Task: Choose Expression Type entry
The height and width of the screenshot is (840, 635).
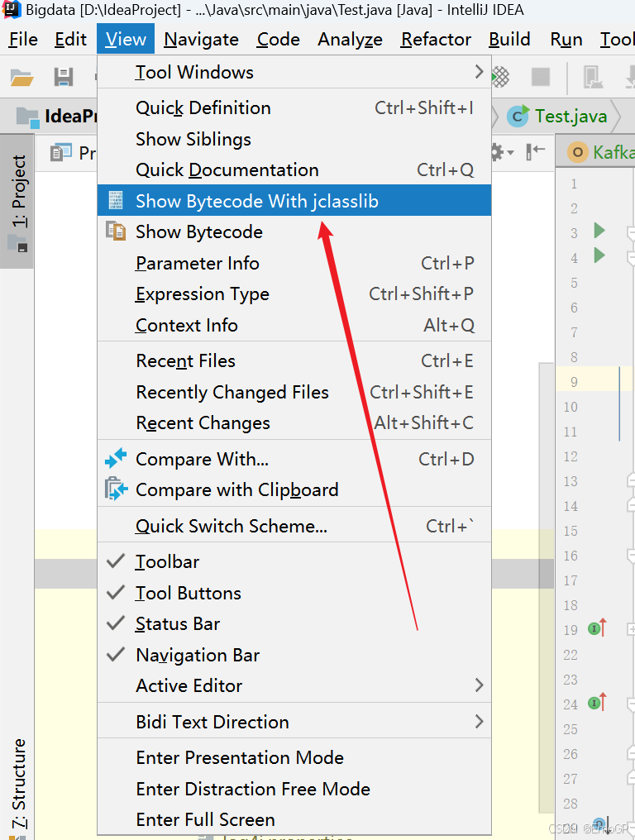Action: pos(294,294)
